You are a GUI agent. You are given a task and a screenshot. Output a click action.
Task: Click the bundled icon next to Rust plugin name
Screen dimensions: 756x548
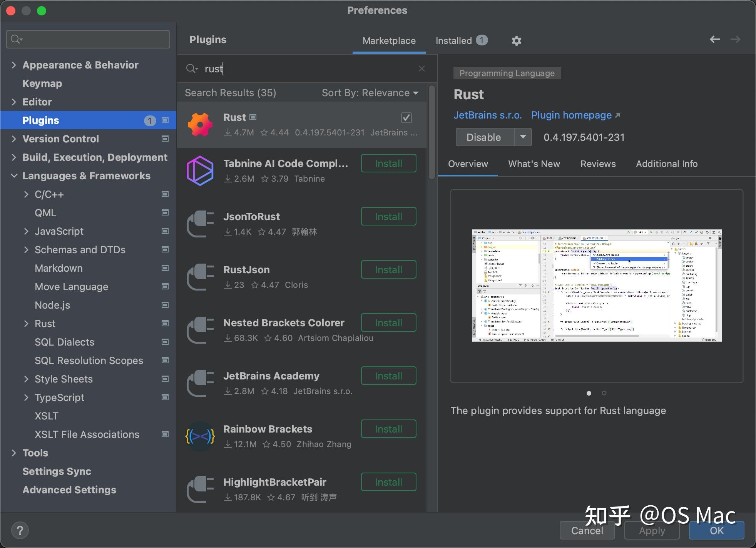[253, 117]
